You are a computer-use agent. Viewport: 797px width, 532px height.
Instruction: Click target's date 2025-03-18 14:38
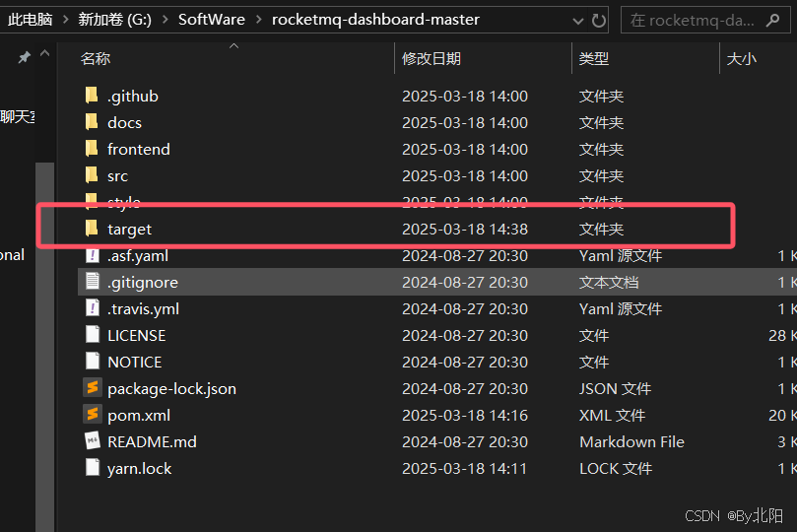(465, 230)
